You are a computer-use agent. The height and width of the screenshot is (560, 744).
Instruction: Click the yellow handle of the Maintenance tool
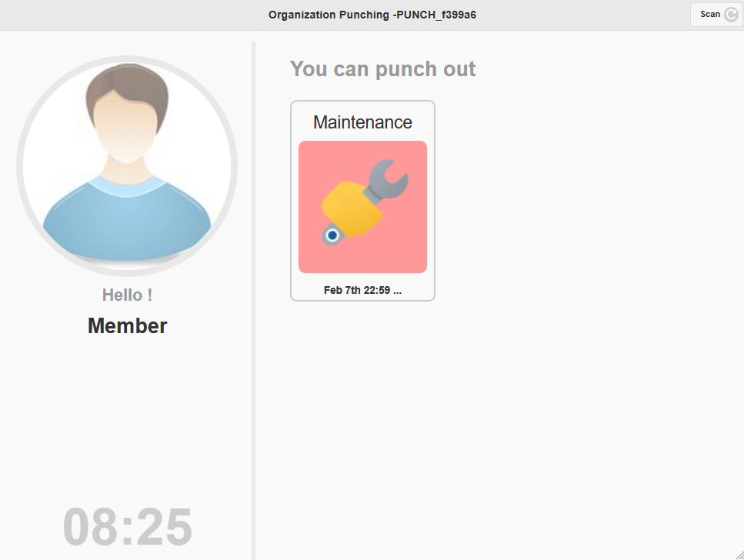352,208
